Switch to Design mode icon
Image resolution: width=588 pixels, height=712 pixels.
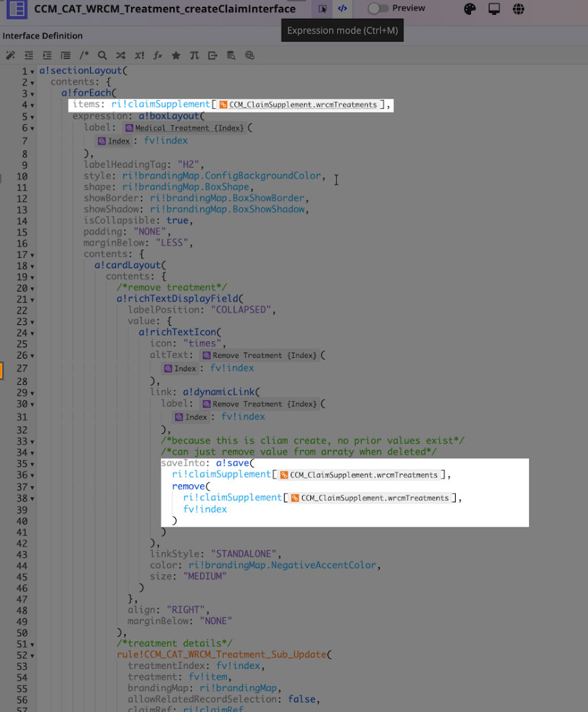[x=322, y=9]
